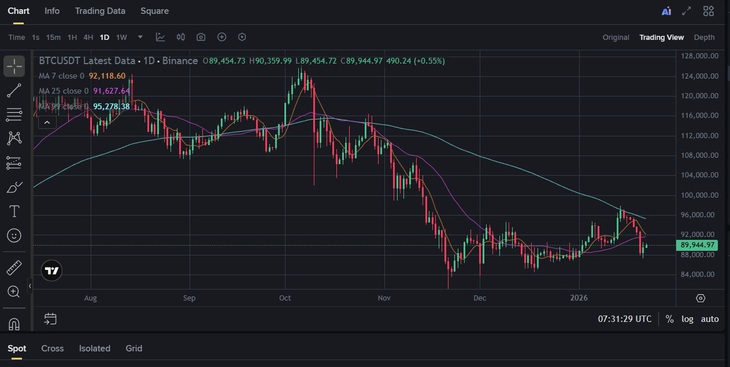The image size is (730, 367).
Task: Click the Nov label on time axis
Action: point(384,298)
